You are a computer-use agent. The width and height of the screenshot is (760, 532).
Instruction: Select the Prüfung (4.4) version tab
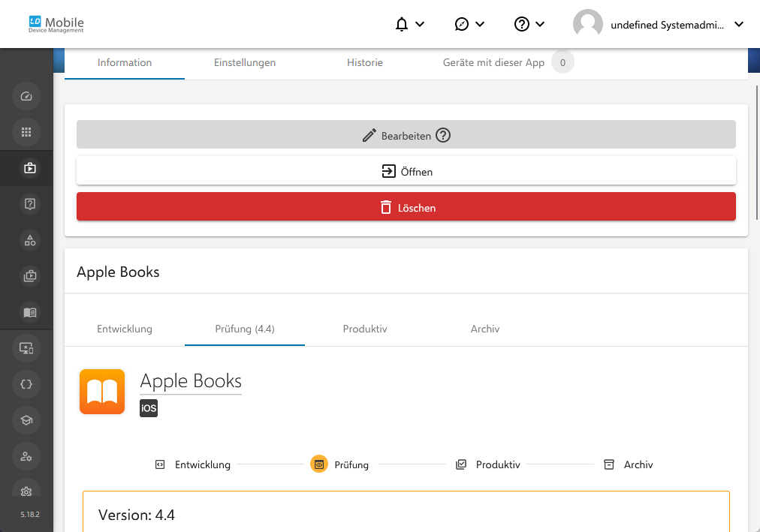(245, 329)
